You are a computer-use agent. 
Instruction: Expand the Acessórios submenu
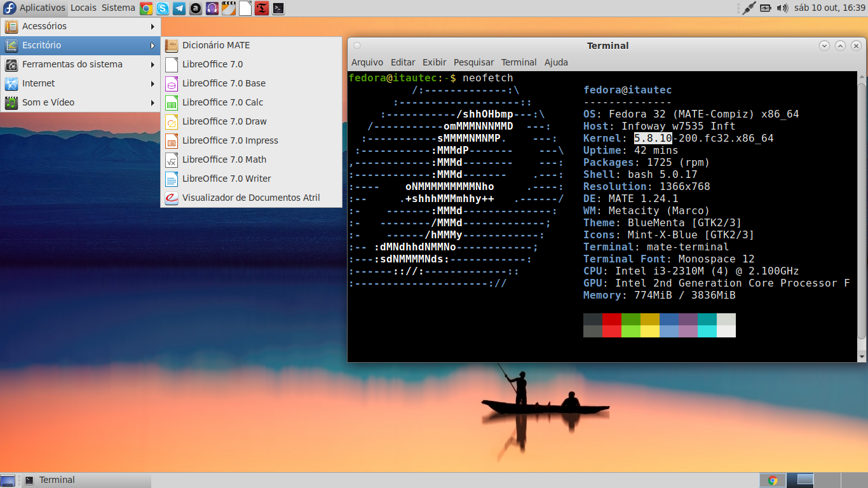[80, 26]
